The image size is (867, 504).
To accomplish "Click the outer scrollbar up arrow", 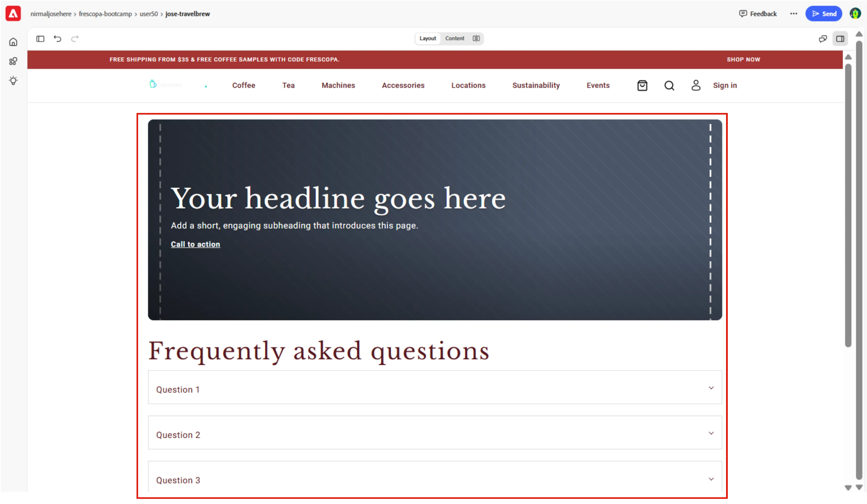I will click(x=859, y=34).
